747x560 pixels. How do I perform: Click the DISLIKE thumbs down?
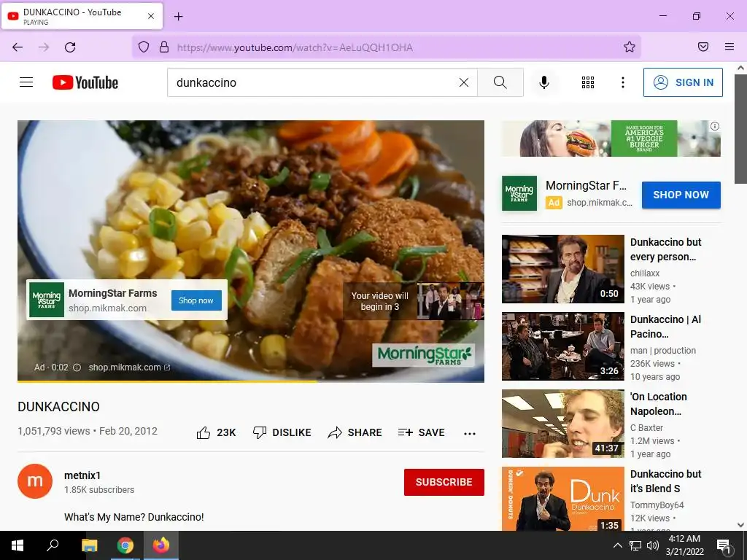tap(282, 432)
